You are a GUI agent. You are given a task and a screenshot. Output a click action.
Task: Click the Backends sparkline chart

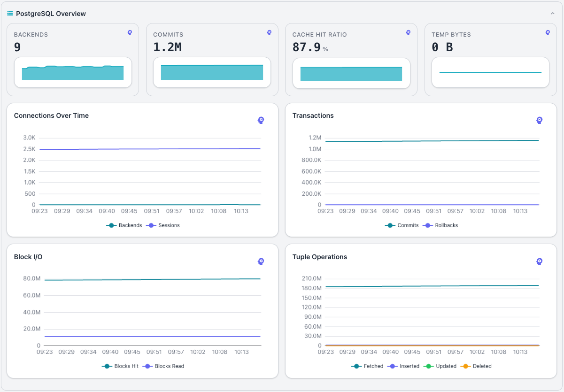(73, 73)
